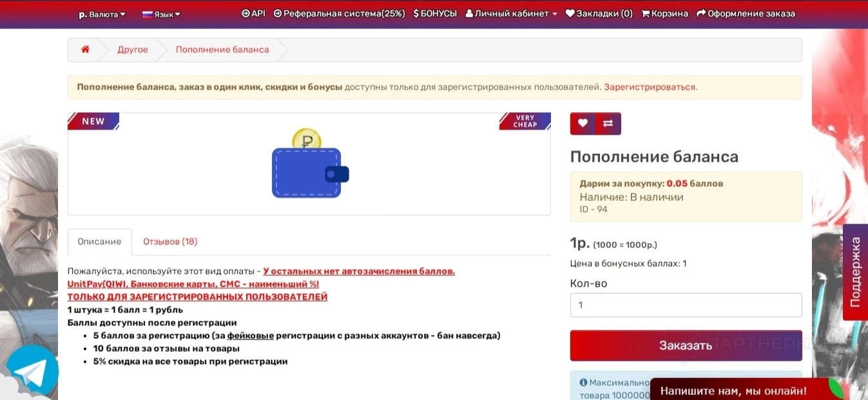Open Закладки (0) bookmarks

coord(599,14)
